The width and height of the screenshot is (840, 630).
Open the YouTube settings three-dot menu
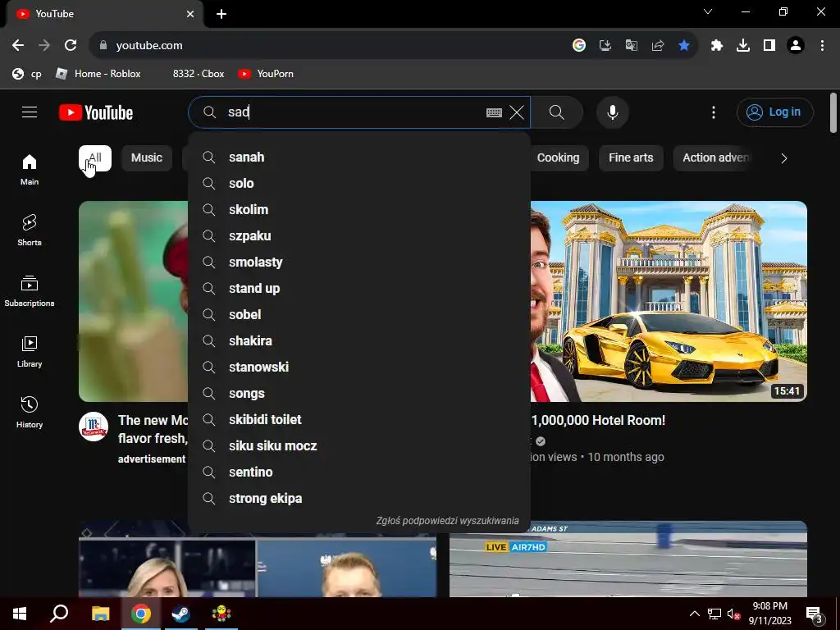713,112
